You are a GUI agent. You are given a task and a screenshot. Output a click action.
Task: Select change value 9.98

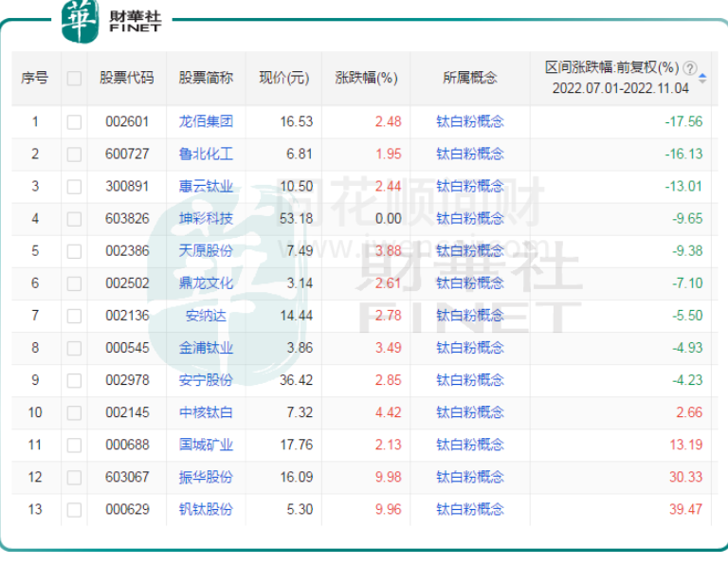click(x=388, y=477)
